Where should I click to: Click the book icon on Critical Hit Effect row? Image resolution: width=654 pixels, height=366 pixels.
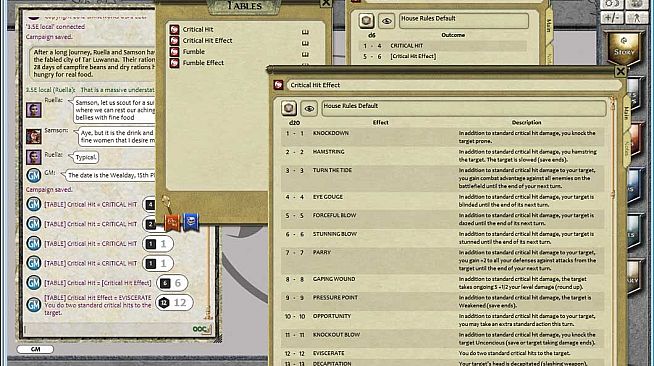[305, 43]
